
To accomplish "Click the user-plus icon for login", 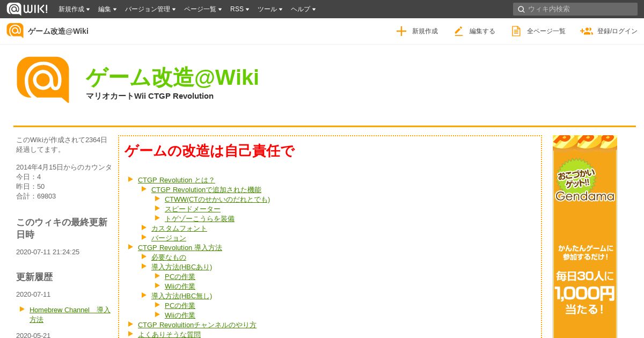I will coord(586,31).
